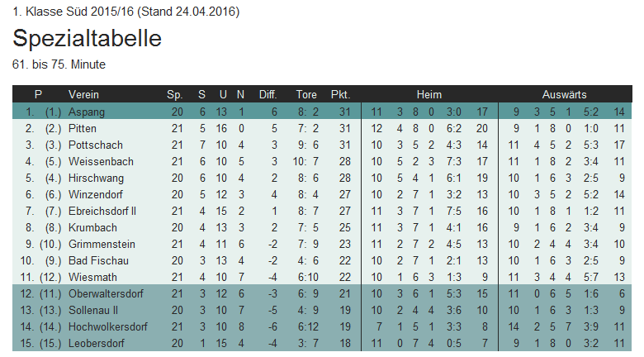Click the Verein column header
Viewport: 644px width, 357px height.
[x=83, y=94]
